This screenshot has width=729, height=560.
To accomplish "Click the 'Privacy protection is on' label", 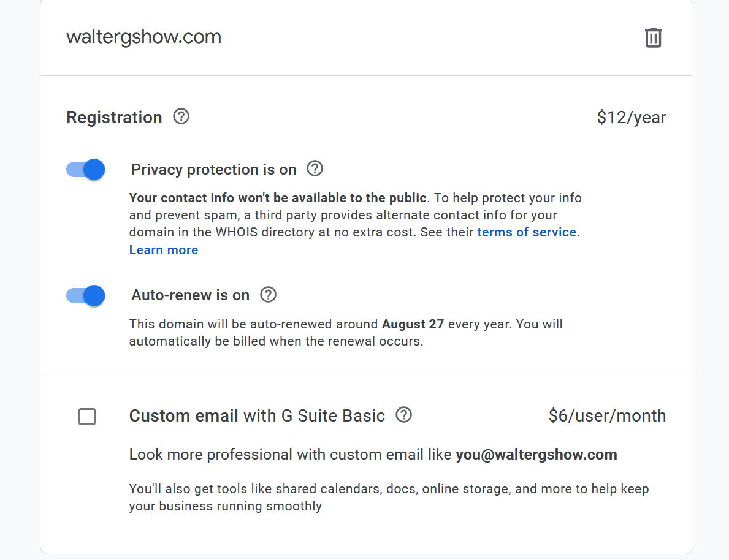I will 213,170.
